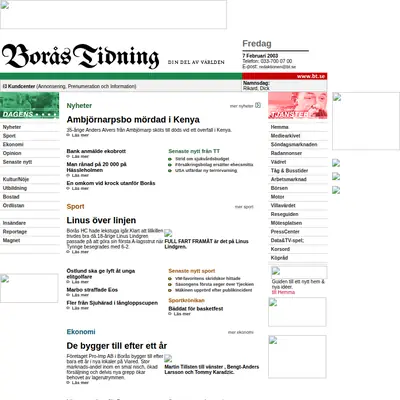Open Mäkinen uppbröd efter publikincident item

pyautogui.click(x=214, y=290)
